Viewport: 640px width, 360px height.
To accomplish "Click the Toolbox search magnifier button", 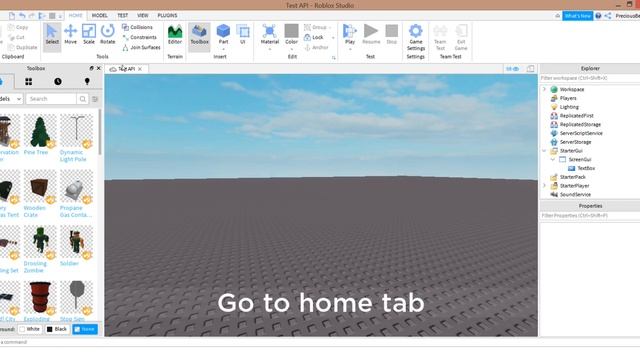I will pos(82,99).
